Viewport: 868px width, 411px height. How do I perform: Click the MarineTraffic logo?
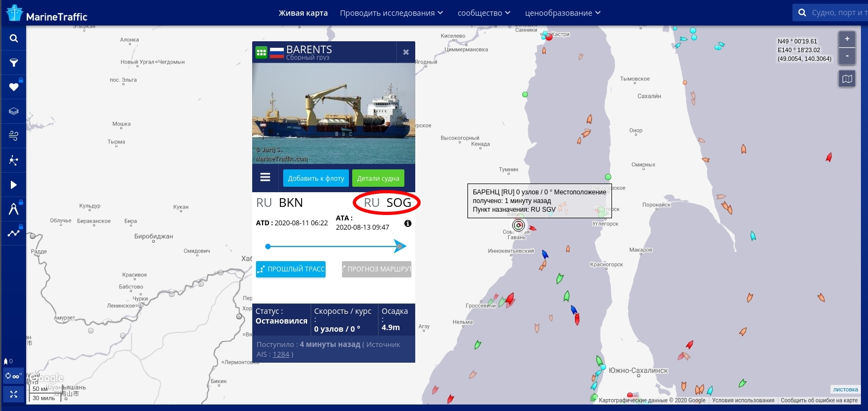click(46, 14)
